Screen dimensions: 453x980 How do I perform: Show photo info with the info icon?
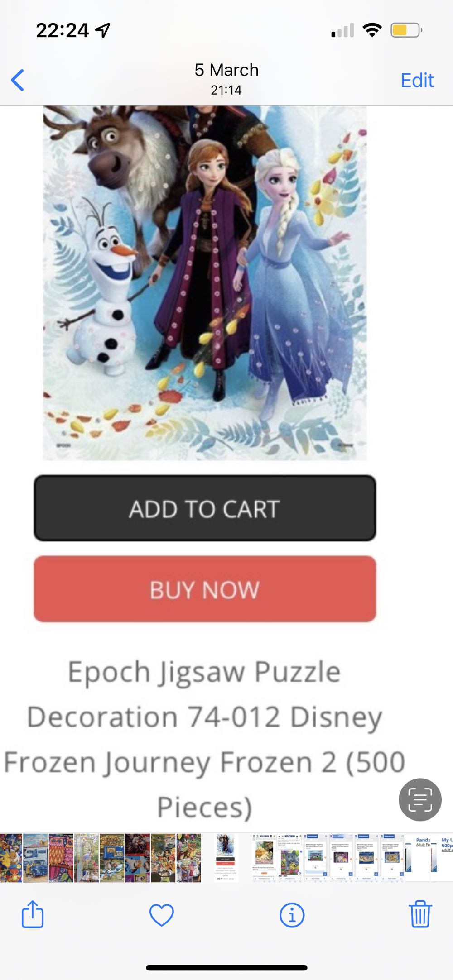pyautogui.click(x=292, y=915)
